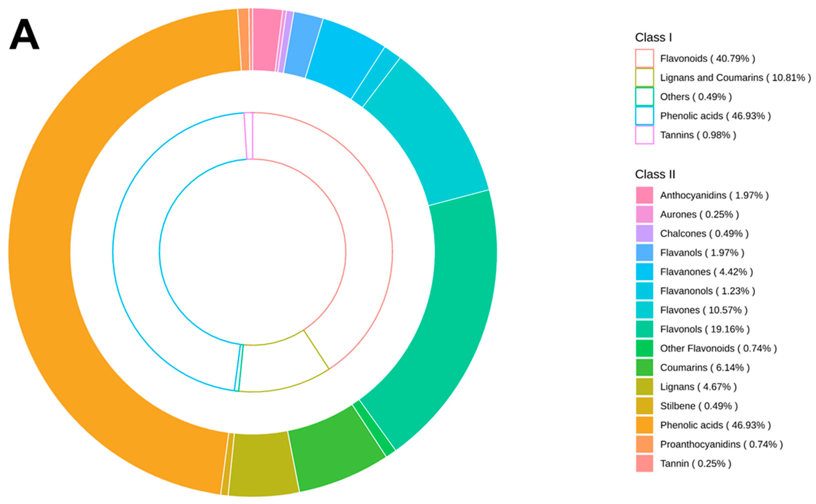Click the panel letter A label
The image size is (816, 504).
[24, 34]
